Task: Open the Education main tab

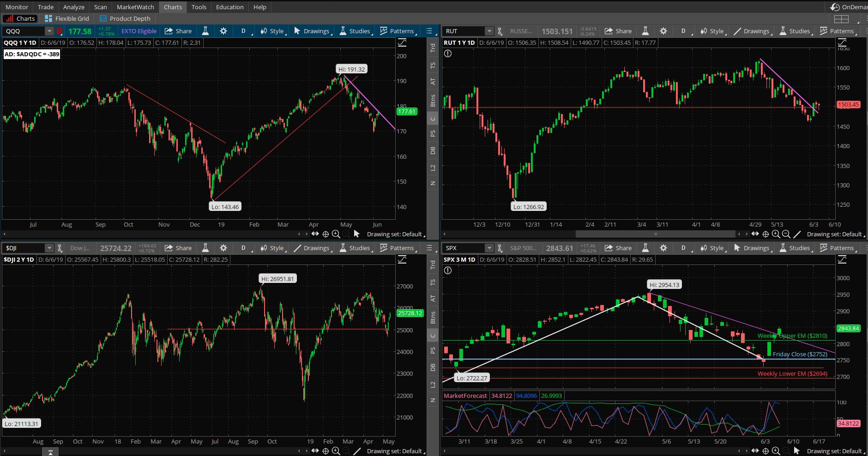Action: 229,7
